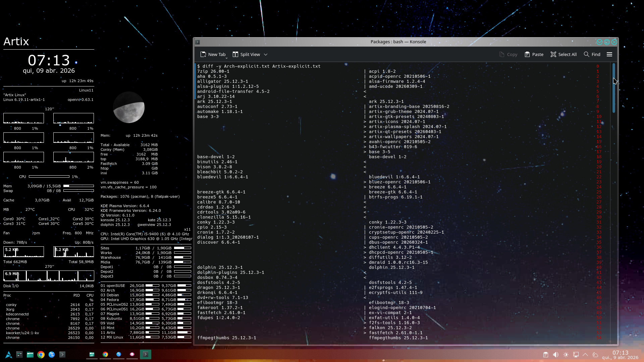Open the weather widget tray icon

[x=595, y=355]
